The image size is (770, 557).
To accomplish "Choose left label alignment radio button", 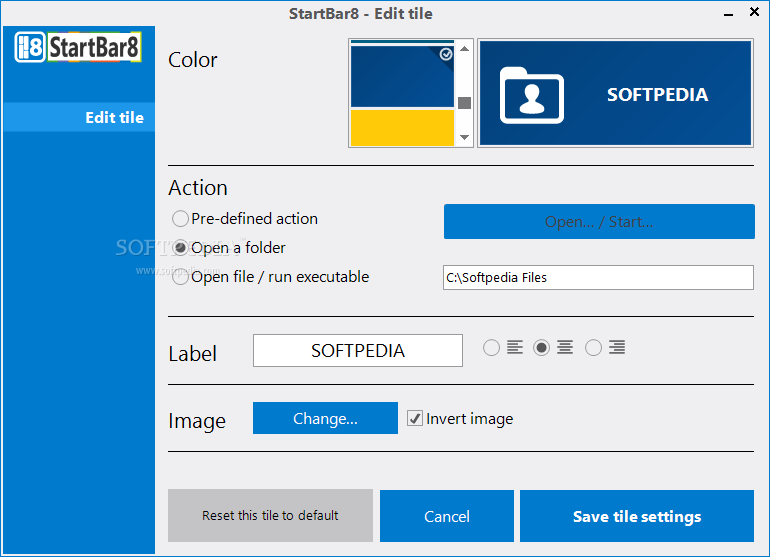I will pyautogui.click(x=491, y=348).
